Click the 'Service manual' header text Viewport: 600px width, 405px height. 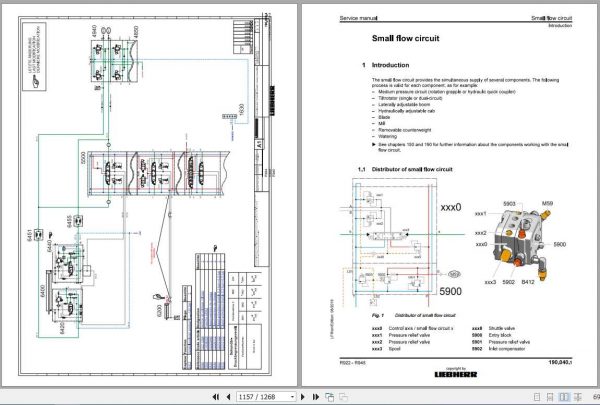[358, 18]
